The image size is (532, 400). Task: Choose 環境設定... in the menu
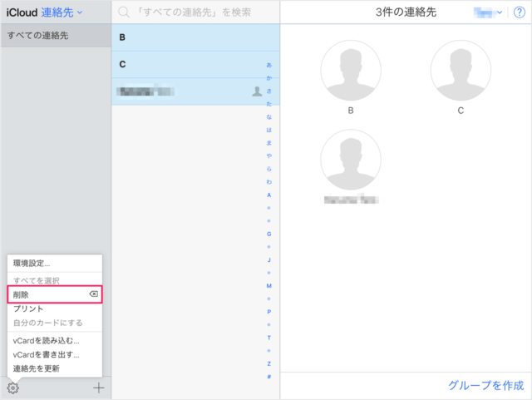[x=32, y=264]
